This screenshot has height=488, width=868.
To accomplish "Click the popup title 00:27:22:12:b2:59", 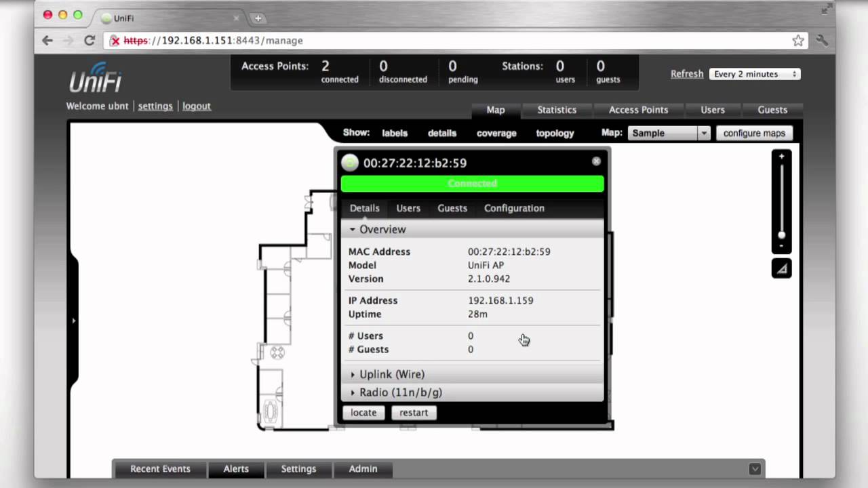I will 415,163.
